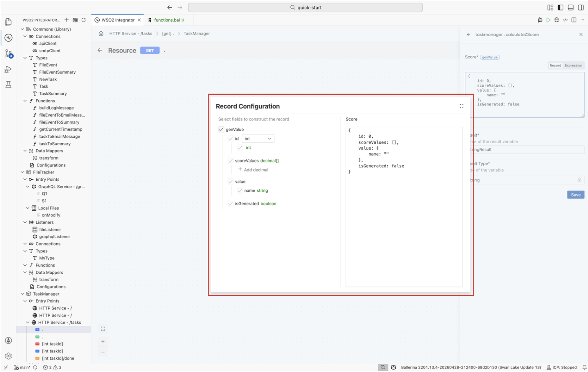Split the editor to the right
This screenshot has height=372, width=588.
coord(574,20)
